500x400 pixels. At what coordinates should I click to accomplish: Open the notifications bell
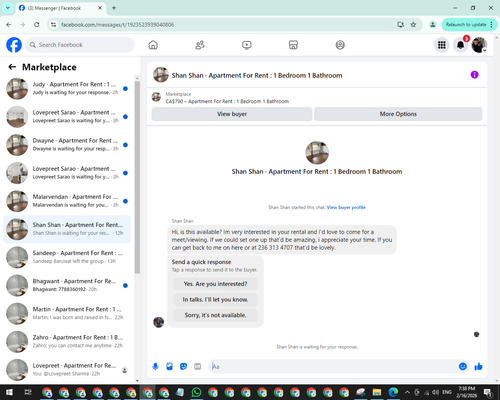(x=460, y=45)
